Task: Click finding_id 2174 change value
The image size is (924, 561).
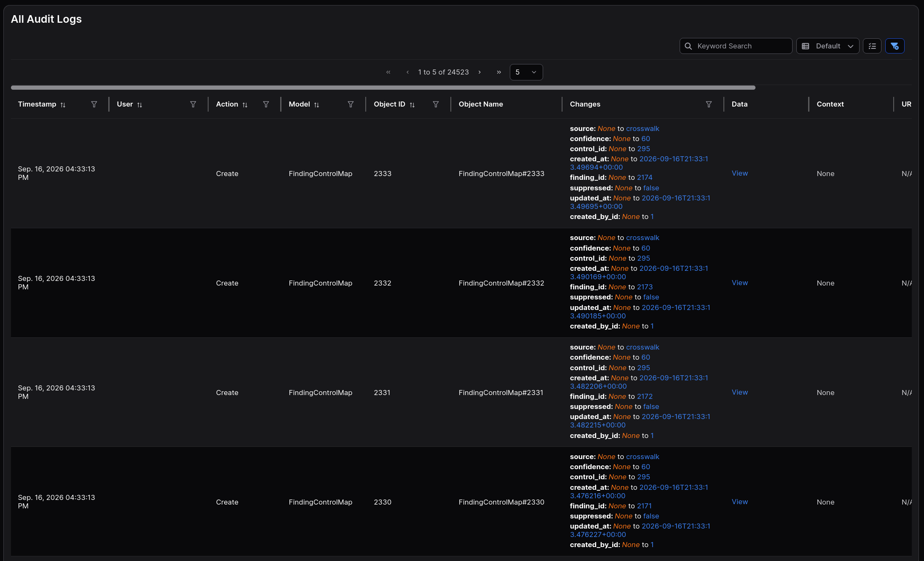Action: (x=645, y=177)
